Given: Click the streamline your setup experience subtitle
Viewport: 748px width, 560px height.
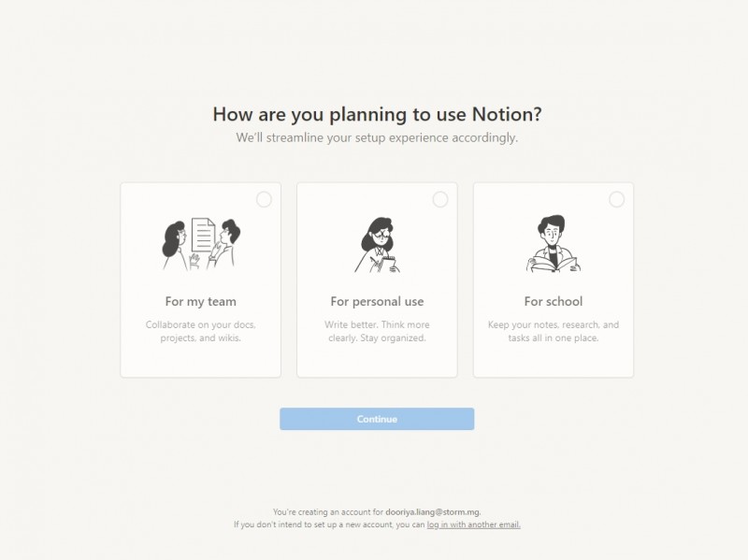Looking at the screenshot, I should click(377, 137).
